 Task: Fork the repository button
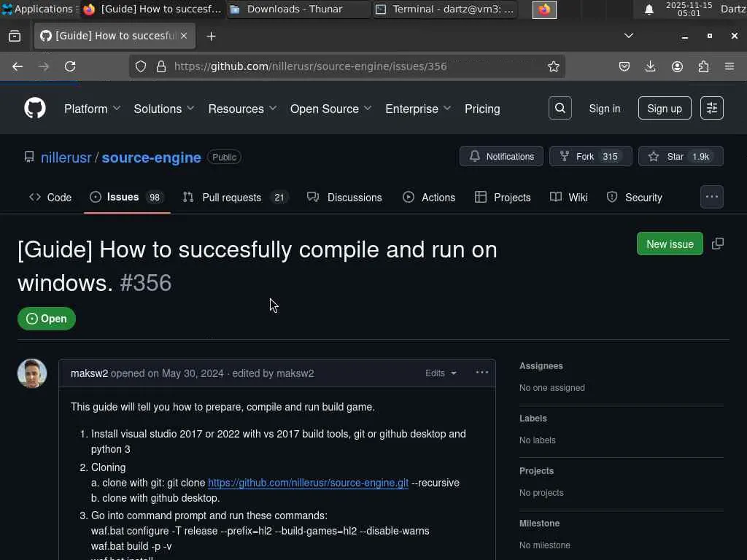click(x=590, y=156)
